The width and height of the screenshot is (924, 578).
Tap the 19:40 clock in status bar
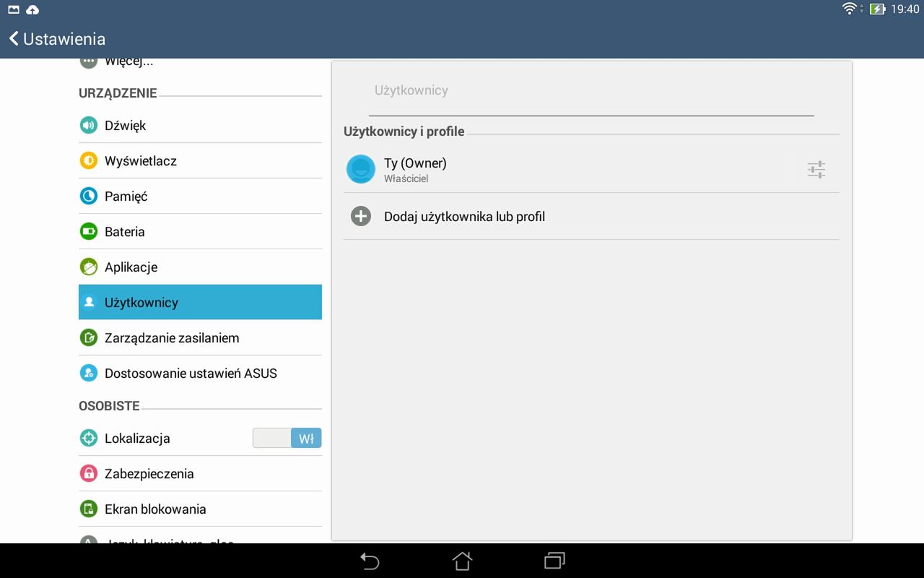(x=905, y=9)
